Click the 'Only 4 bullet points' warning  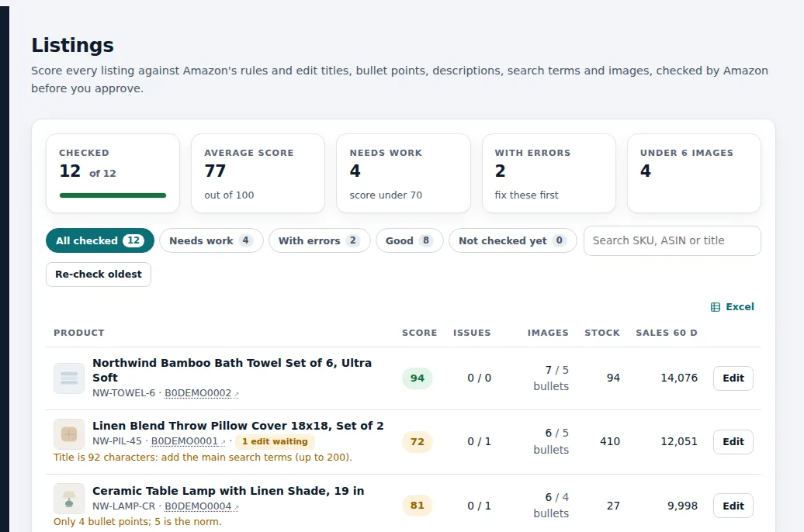click(x=137, y=522)
